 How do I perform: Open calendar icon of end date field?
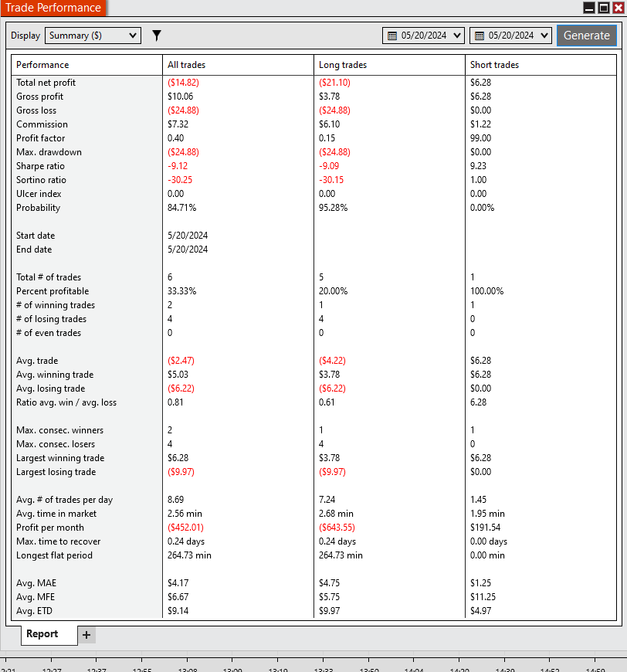point(480,36)
